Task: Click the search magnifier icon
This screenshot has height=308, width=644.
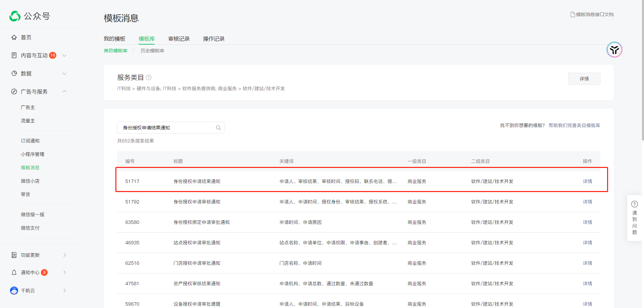Action: point(218,128)
